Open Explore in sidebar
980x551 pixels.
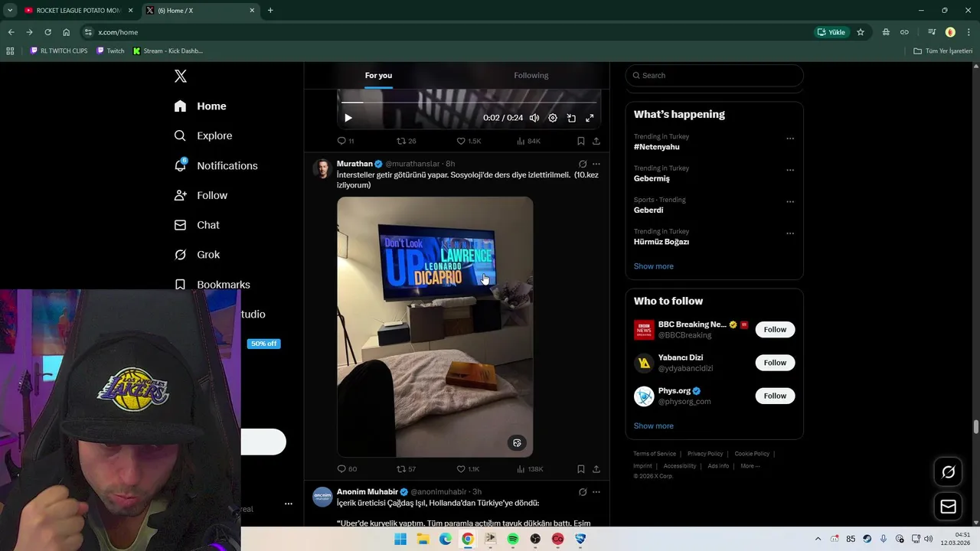204,135
